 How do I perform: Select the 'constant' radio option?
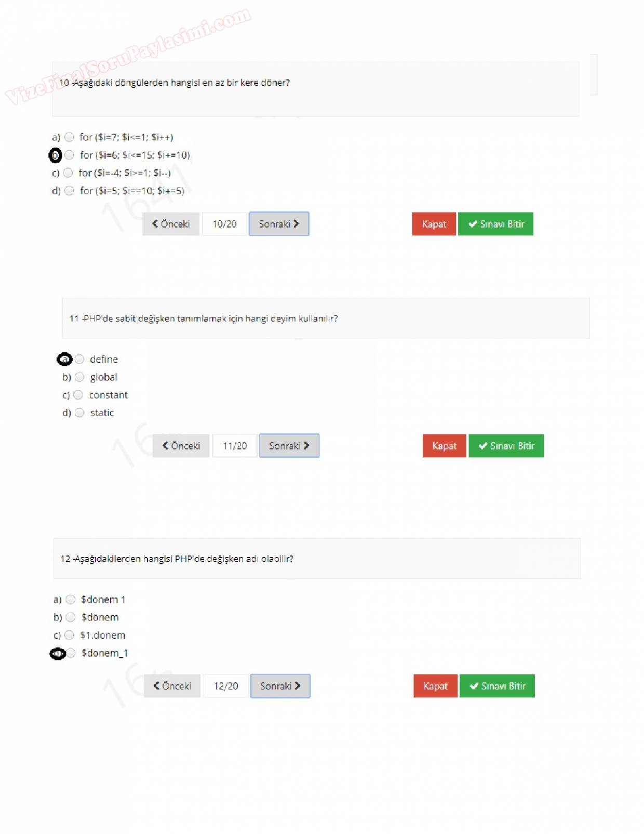[x=78, y=395]
